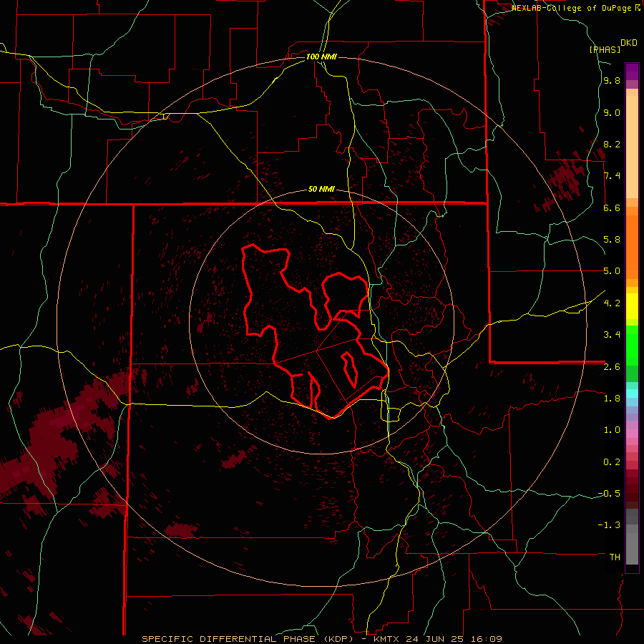Select the -1.3 legend value
This screenshot has height=644, width=644.
pos(609,525)
